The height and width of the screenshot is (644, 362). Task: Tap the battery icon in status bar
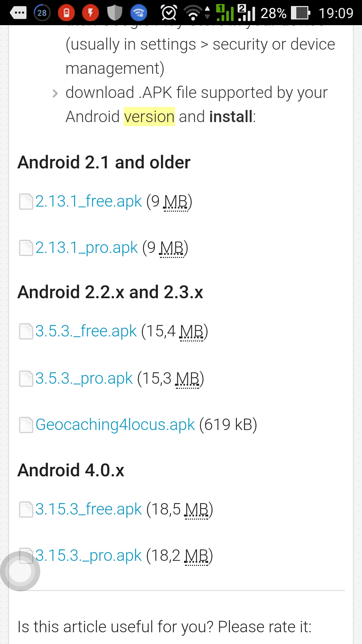coord(300,13)
